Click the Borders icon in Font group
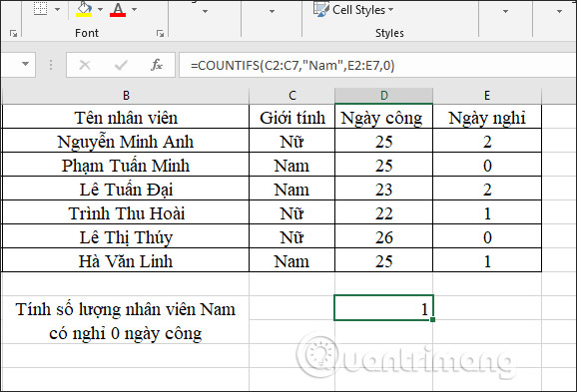Image resolution: width=577 pixels, height=392 pixels. pos(41,8)
